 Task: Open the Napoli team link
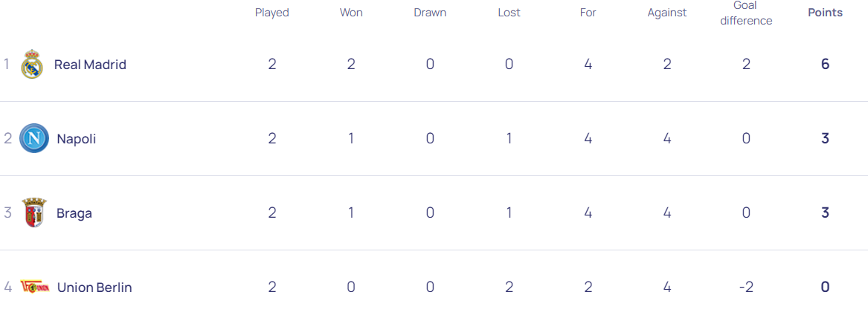(x=76, y=139)
